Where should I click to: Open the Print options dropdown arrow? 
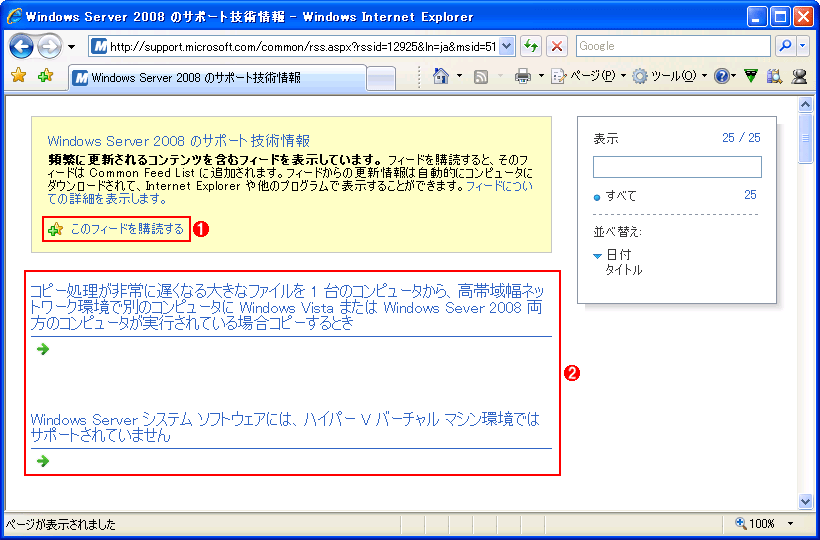point(541,76)
